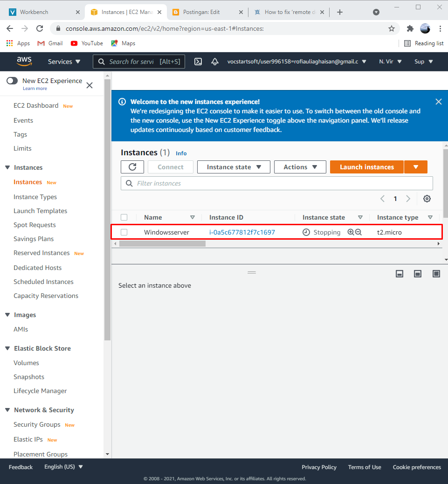Open Instance state dropdown
This screenshot has width=448, height=484.
point(234,167)
